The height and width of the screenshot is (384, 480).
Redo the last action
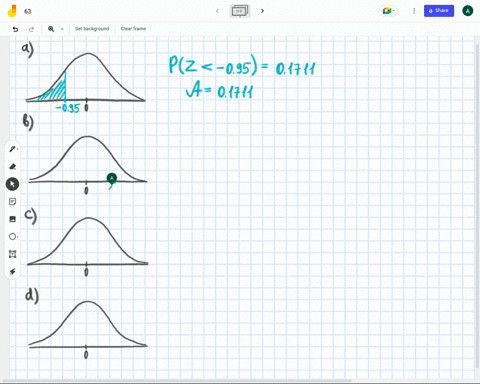pyautogui.click(x=31, y=29)
